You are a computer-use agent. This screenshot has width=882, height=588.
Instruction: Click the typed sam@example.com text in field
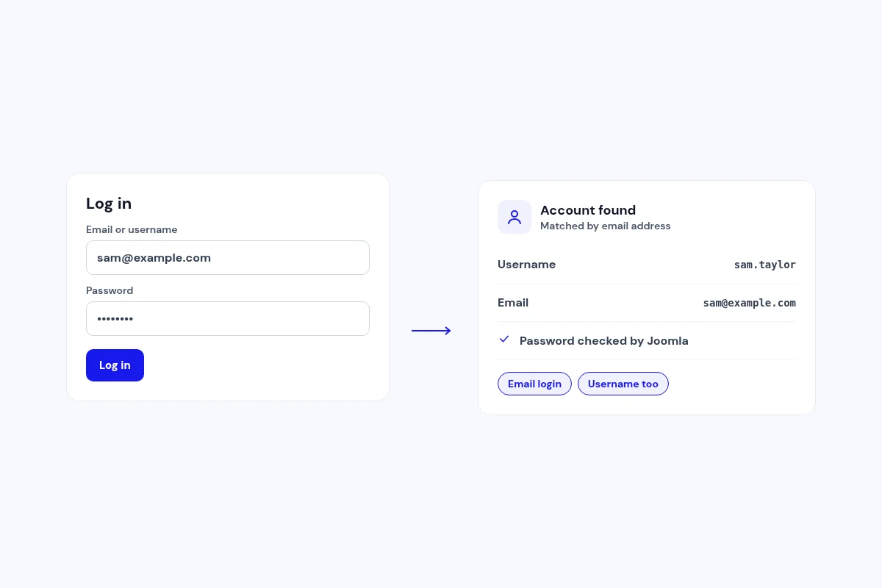coord(154,258)
